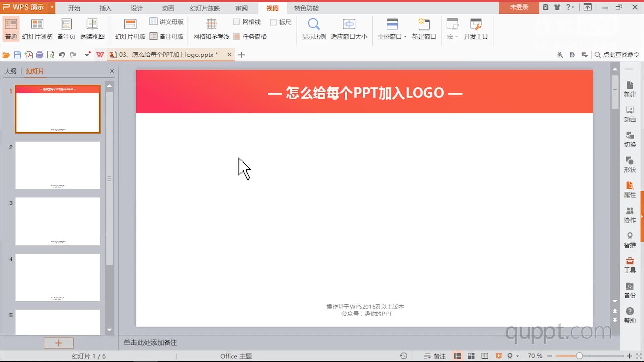Click 适应窗口大小 fit to window
Viewport: 644px width, 362px height.
coord(349,29)
